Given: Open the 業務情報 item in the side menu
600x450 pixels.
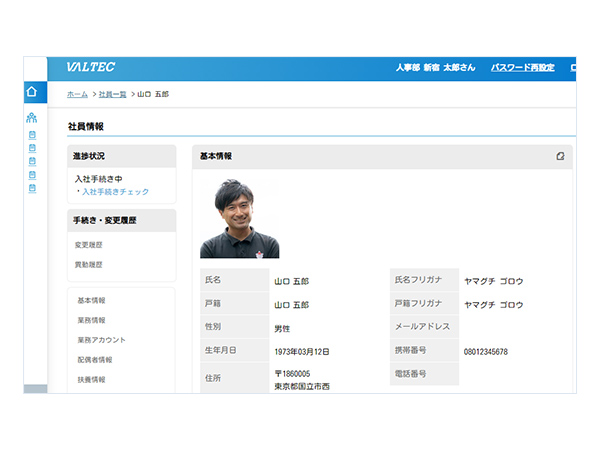Looking at the screenshot, I should click(x=91, y=320).
